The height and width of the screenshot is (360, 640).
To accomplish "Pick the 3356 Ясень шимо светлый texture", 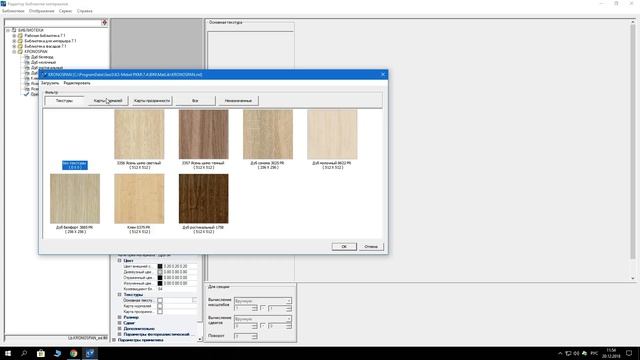I will coord(139,134).
